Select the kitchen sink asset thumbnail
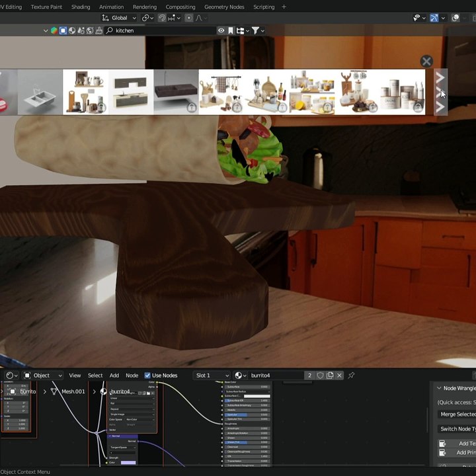Screen dimensions: 476x476 tap(40, 93)
